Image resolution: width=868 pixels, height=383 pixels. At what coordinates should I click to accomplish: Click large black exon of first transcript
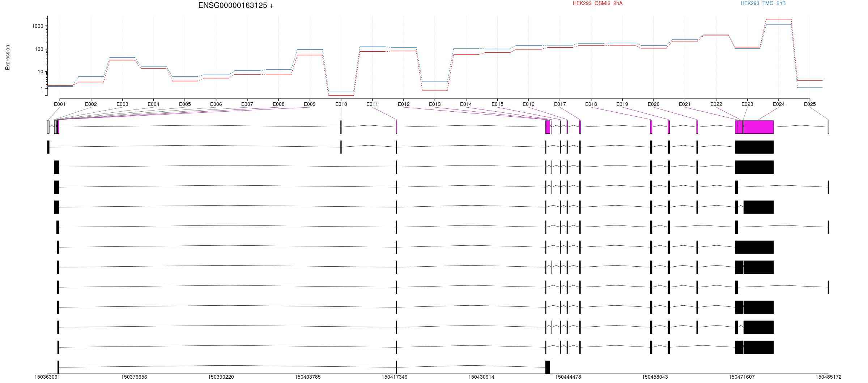point(754,147)
